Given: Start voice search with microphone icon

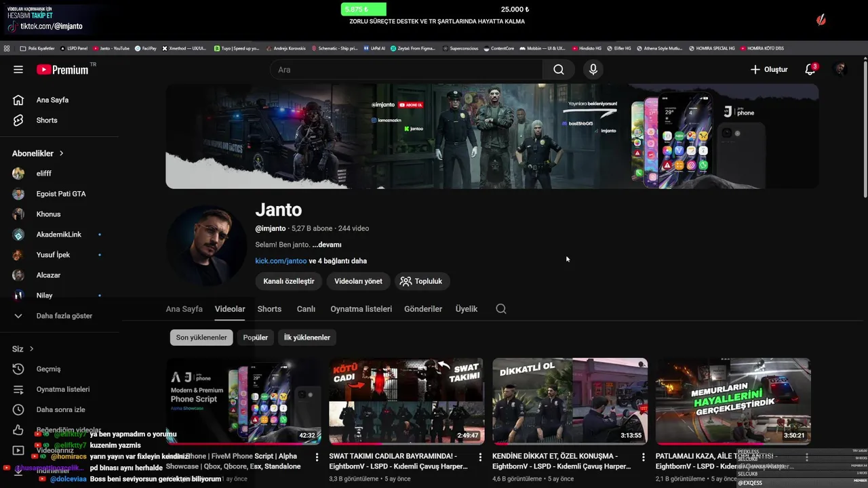Looking at the screenshot, I should click(x=593, y=70).
